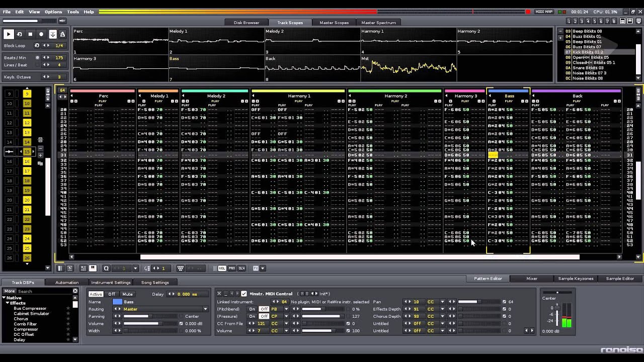Collapse the Effects tree folder

[8, 303]
